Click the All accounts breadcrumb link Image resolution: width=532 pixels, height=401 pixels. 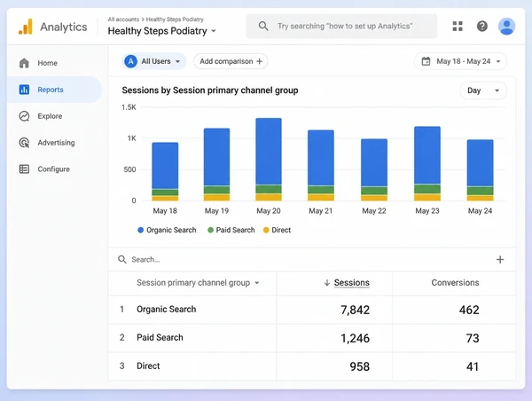click(123, 20)
